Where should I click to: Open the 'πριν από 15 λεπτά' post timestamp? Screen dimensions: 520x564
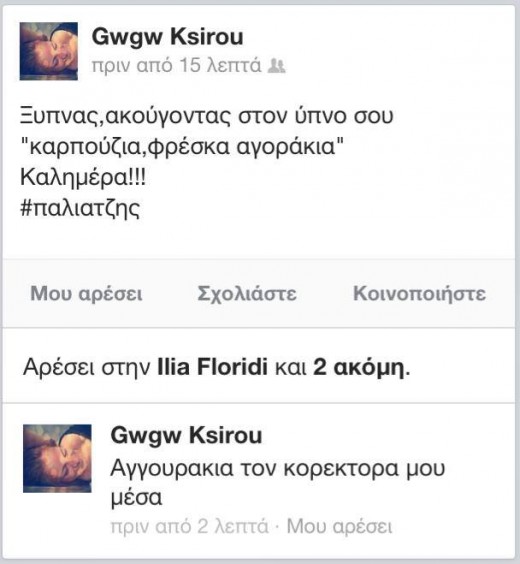click(x=176, y=65)
